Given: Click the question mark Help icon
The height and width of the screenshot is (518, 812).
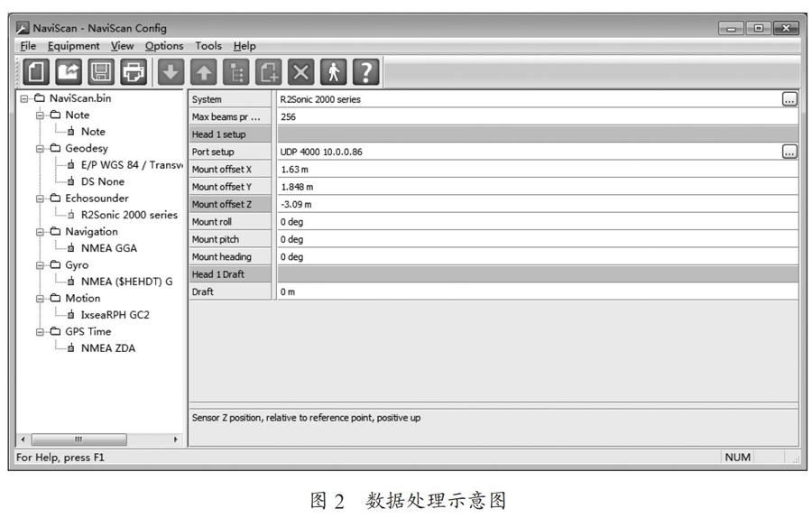Looking at the screenshot, I should point(366,71).
